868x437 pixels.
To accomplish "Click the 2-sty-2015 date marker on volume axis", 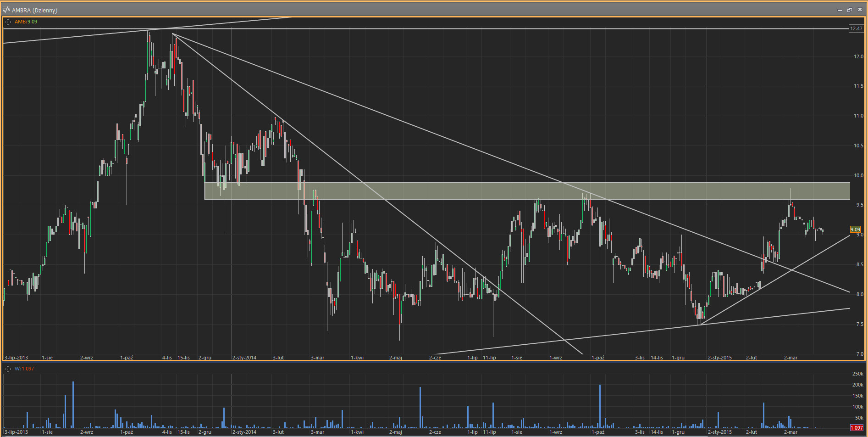I will 720,432.
